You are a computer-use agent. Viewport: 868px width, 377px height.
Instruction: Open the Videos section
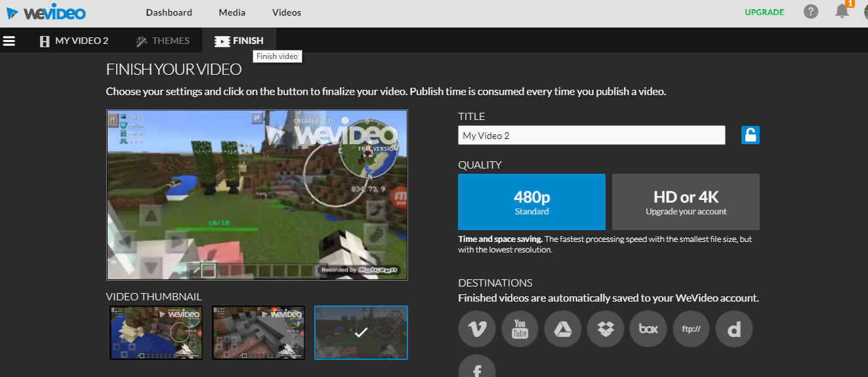tap(287, 12)
